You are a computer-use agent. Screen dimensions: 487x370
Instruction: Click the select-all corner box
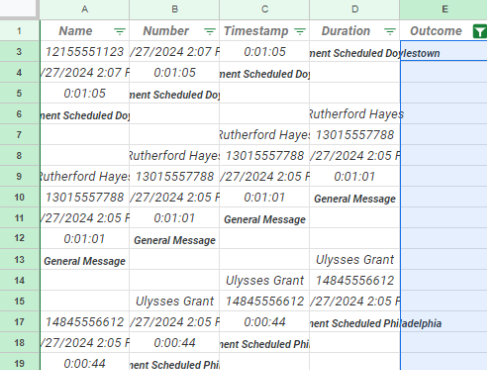(18, 8)
